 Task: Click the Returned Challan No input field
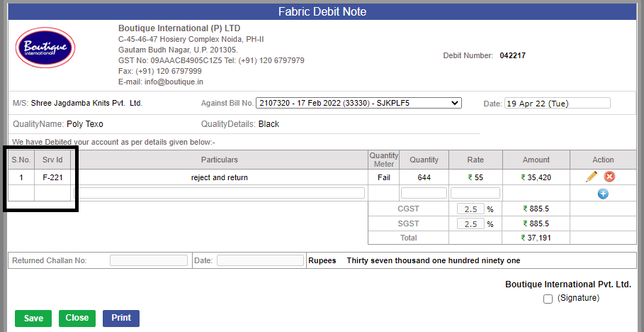pos(149,260)
